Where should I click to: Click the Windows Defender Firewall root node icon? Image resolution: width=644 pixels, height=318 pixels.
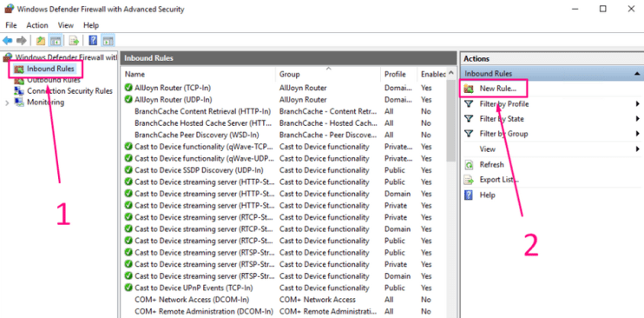pos(8,57)
